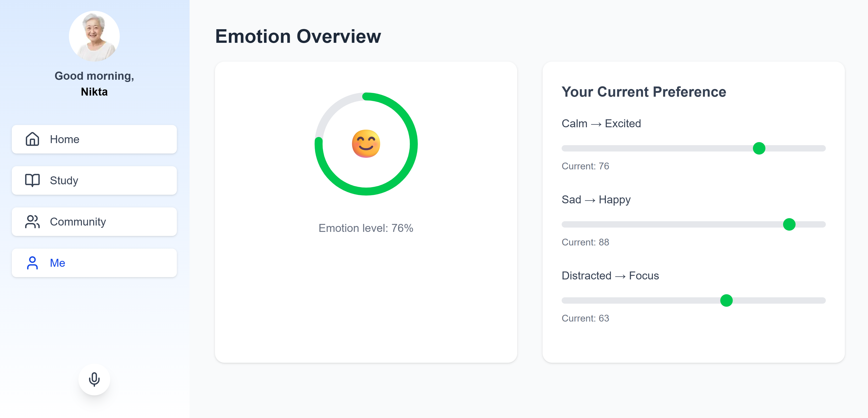Click the Sad to Happy slider knob

pos(789,224)
